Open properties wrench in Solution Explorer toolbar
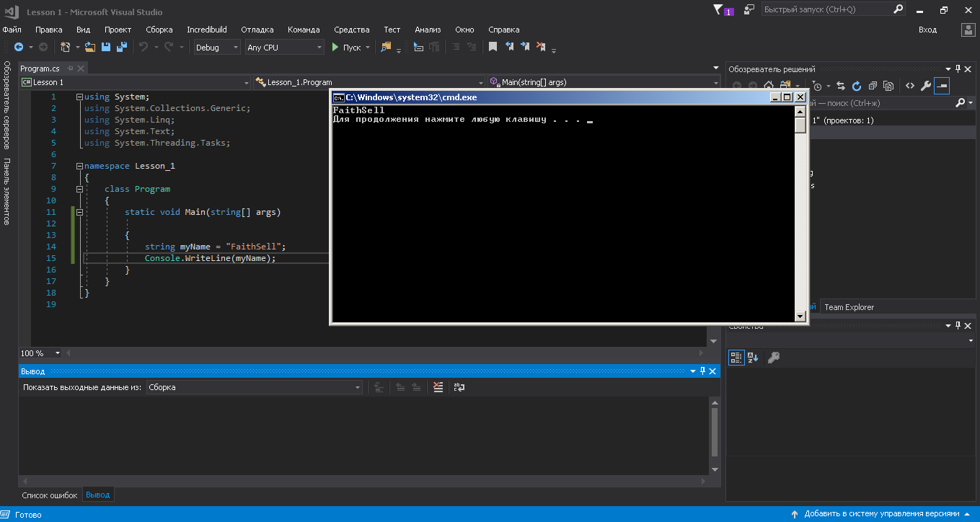Viewport: 980px width, 522px height. tap(926, 86)
